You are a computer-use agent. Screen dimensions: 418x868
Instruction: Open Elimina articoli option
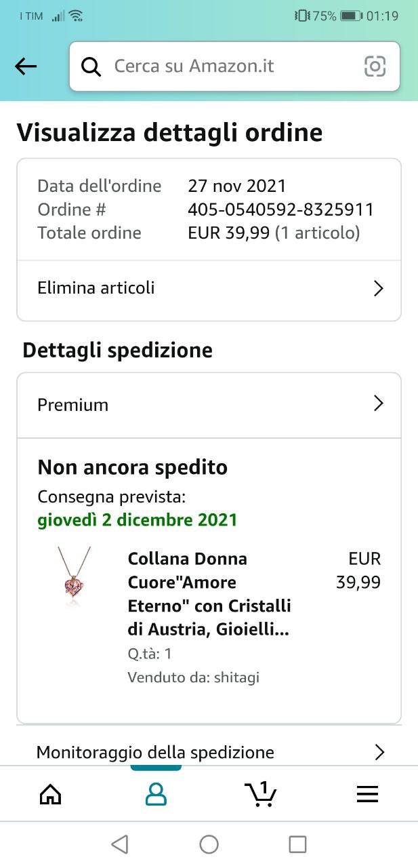pos(96,288)
